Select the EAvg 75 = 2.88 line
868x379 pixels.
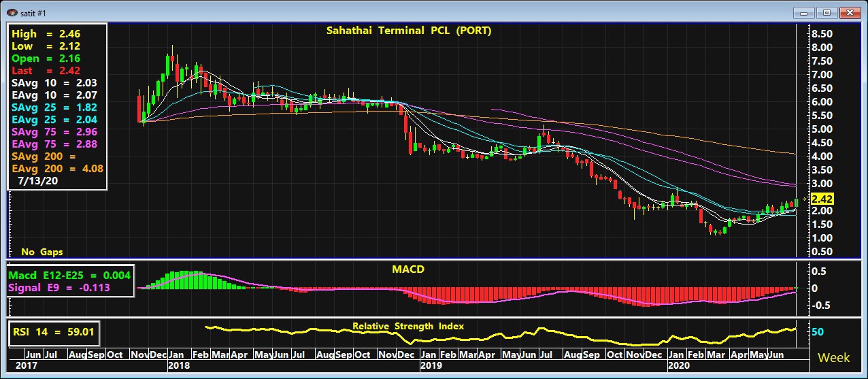click(x=54, y=144)
